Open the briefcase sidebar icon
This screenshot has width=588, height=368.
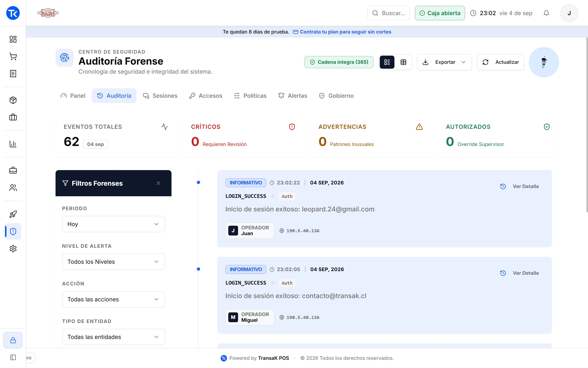click(13, 170)
